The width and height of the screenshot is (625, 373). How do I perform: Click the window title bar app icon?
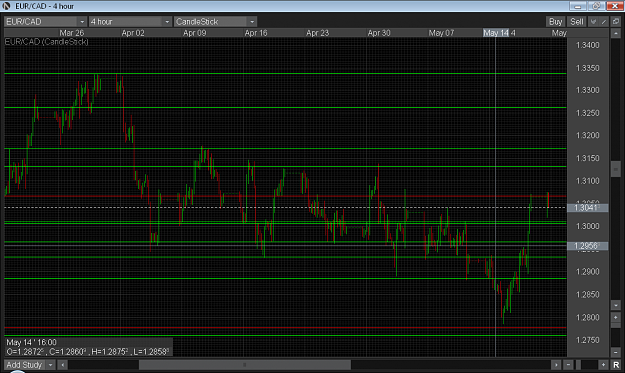tap(6, 6)
